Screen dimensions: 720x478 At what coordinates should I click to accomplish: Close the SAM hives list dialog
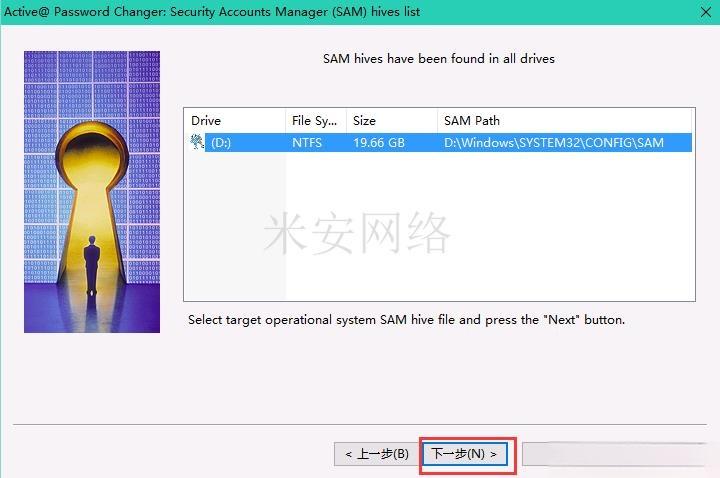point(706,12)
